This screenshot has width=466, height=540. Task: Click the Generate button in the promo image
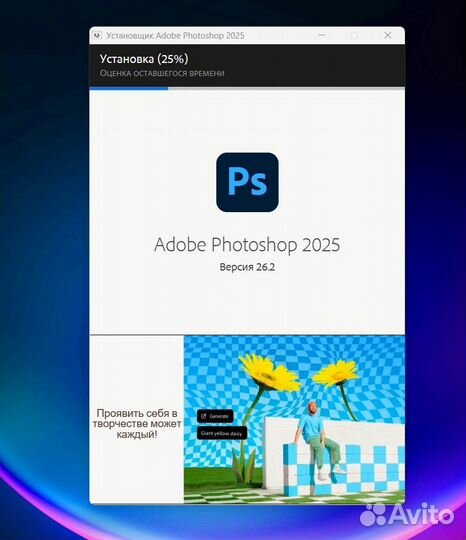(x=215, y=416)
